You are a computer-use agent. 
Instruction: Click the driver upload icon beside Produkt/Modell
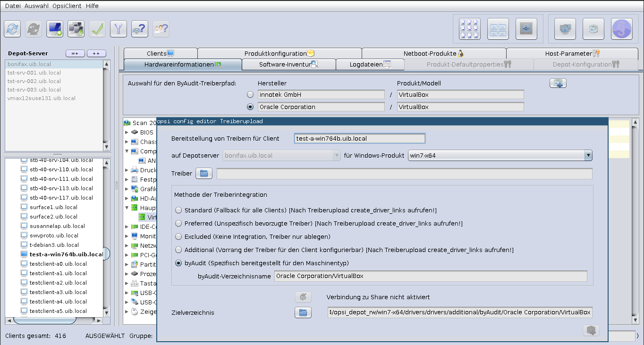pyautogui.click(x=558, y=83)
